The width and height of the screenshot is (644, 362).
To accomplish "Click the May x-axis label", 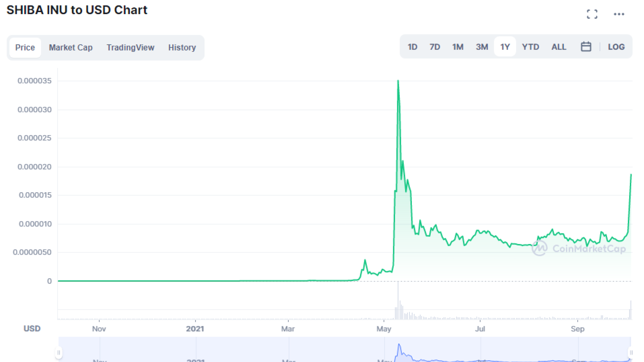I will coord(384,329).
